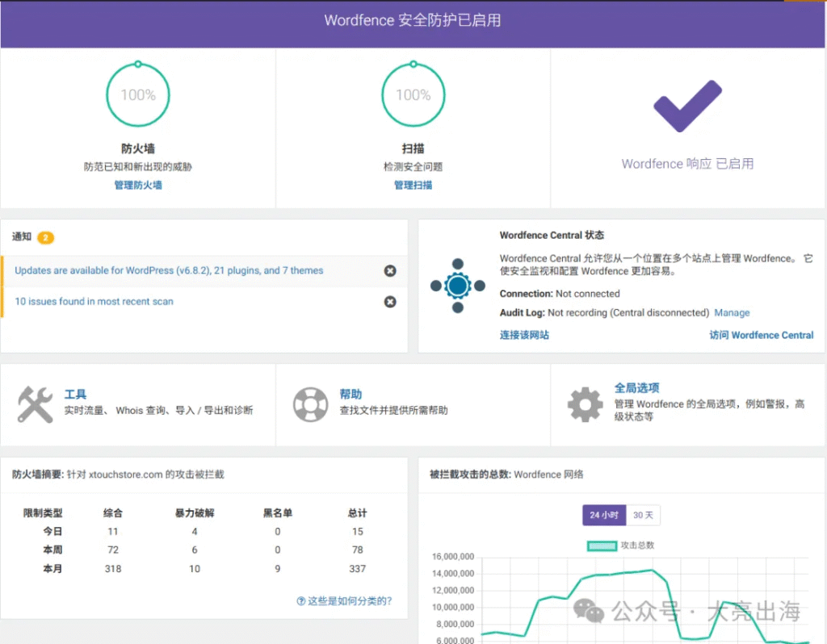Open the 管理防火墙 link
The width and height of the screenshot is (827, 644).
click(x=137, y=185)
